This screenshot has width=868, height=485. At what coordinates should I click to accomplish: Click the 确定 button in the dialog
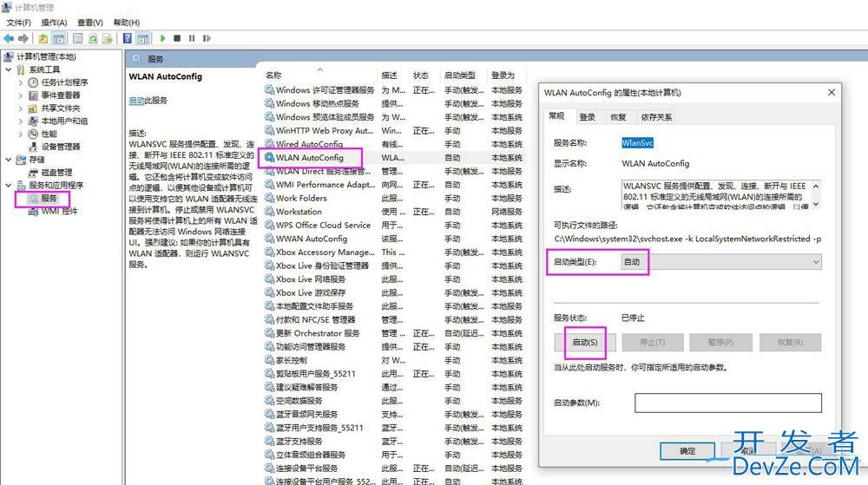click(x=687, y=451)
